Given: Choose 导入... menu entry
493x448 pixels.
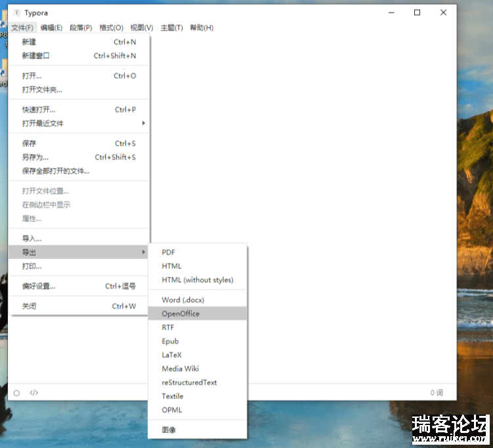Looking at the screenshot, I should tap(79, 239).
